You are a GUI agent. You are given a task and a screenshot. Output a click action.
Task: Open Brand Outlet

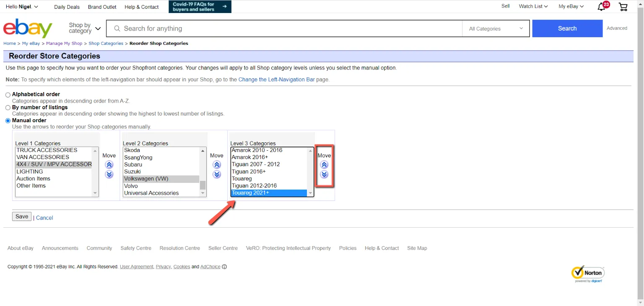coord(102,7)
